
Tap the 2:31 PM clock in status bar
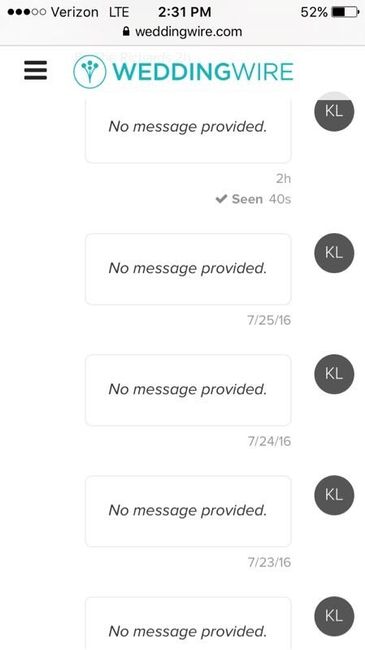point(185,12)
